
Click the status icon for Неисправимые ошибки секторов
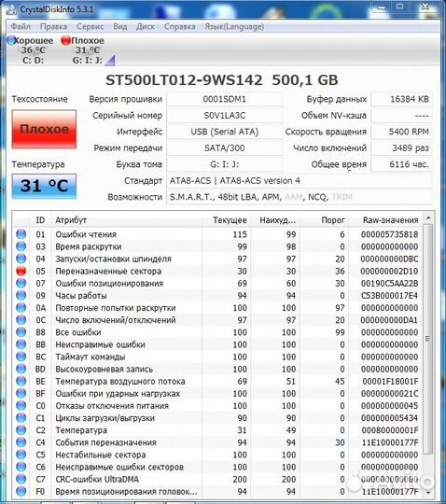point(21,467)
